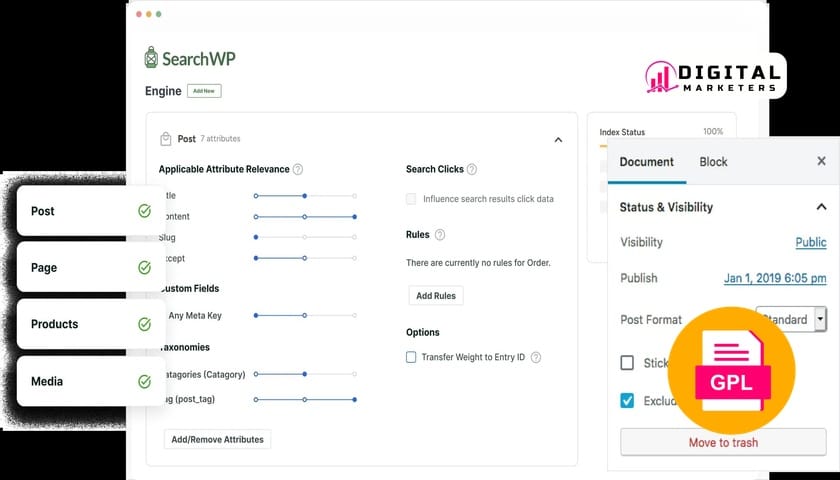Click the Add/Remove Attributes button
Viewport: 840px width, 480px height.
tap(218, 439)
